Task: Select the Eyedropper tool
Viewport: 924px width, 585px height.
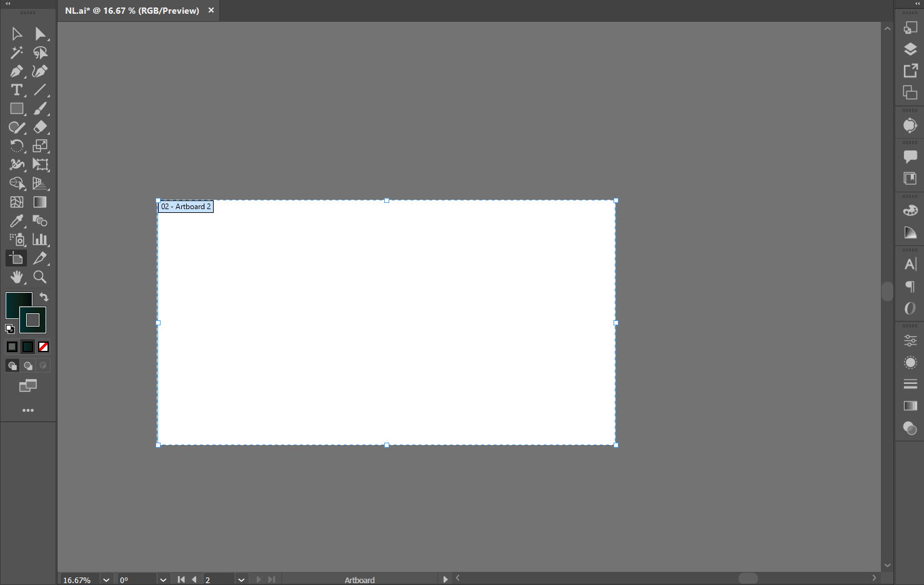Action: click(x=17, y=221)
